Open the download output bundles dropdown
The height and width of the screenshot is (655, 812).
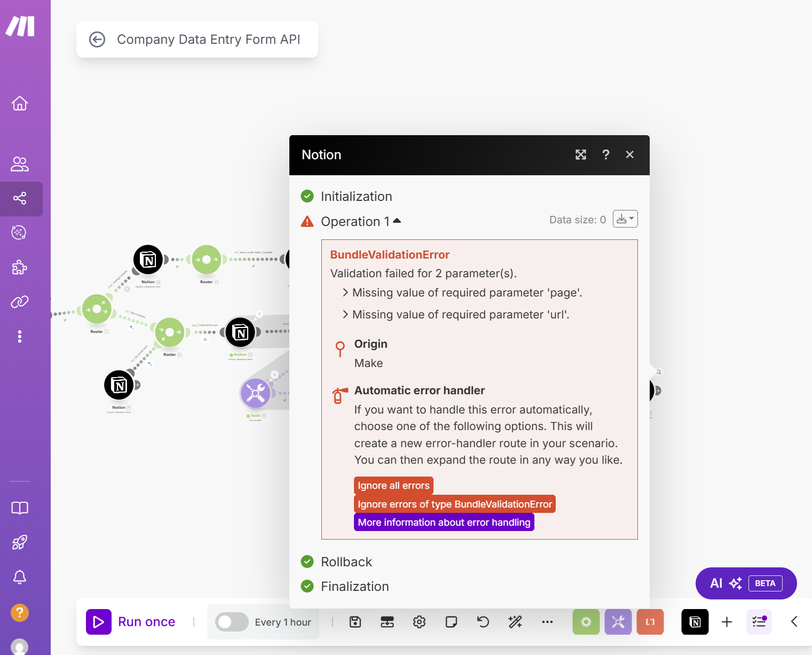(625, 219)
